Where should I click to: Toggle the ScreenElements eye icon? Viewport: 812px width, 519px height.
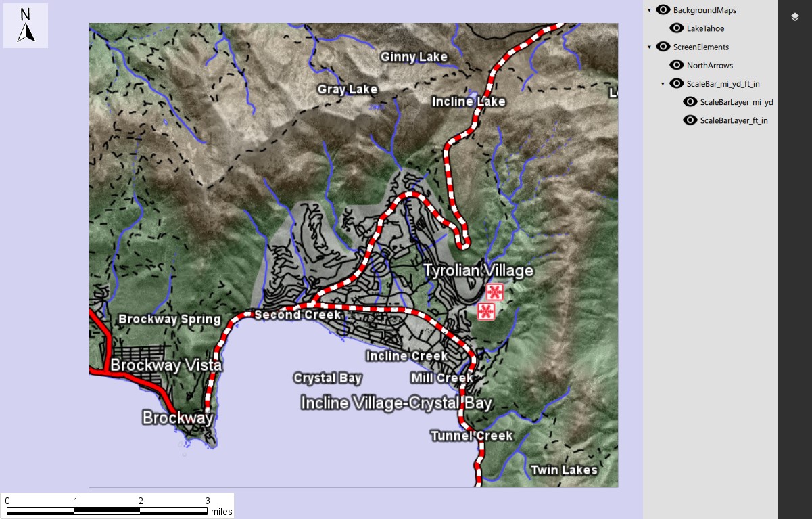pyautogui.click(x=663, y=47)
